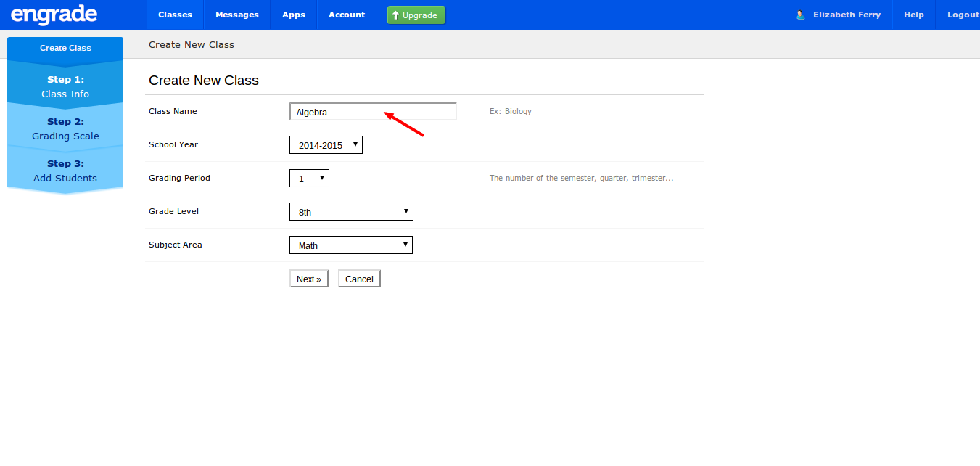Viewport: 980px width, 466px height.
Task: Open the School Year dropdown
Action: (325, 144)
